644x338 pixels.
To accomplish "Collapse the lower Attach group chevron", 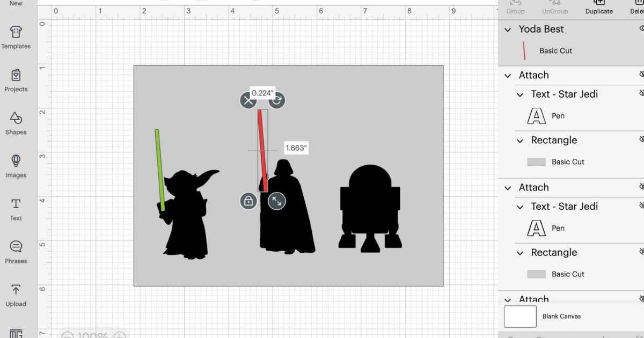I will [508, 188].
